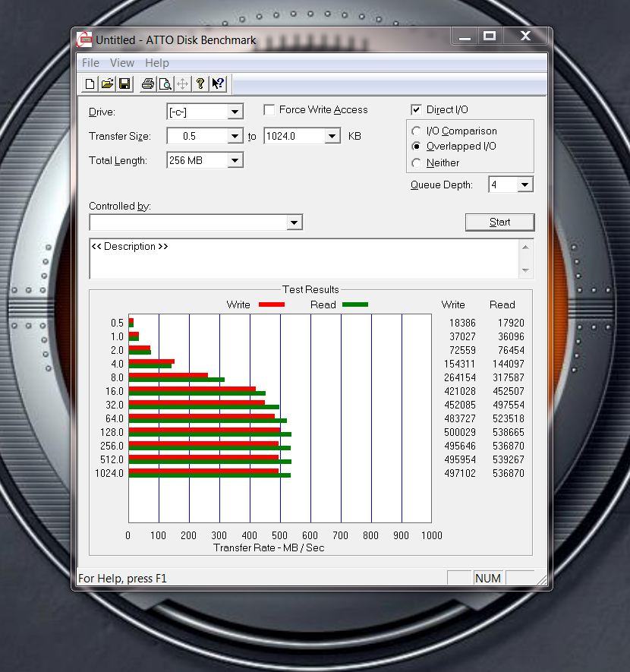Open Print Preview toolbar icon
Image resolution: width=630 pixels, height=672 pixels.
165,84
